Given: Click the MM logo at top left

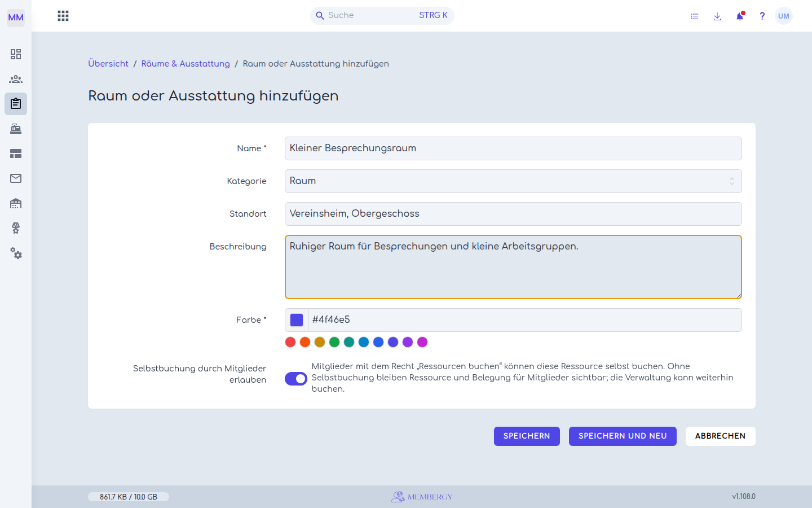Looking at the screenshot, I should pyautogui.click(x=16, y=17).
